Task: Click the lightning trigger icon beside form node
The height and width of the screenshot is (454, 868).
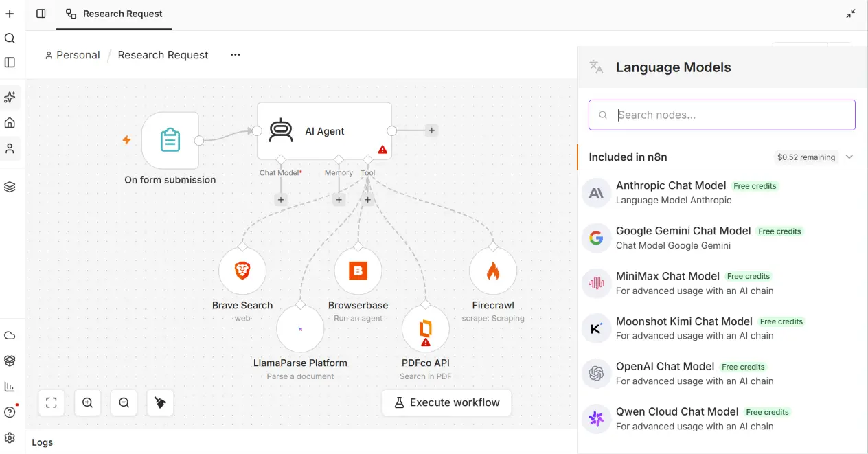Action: coord(126,140)
